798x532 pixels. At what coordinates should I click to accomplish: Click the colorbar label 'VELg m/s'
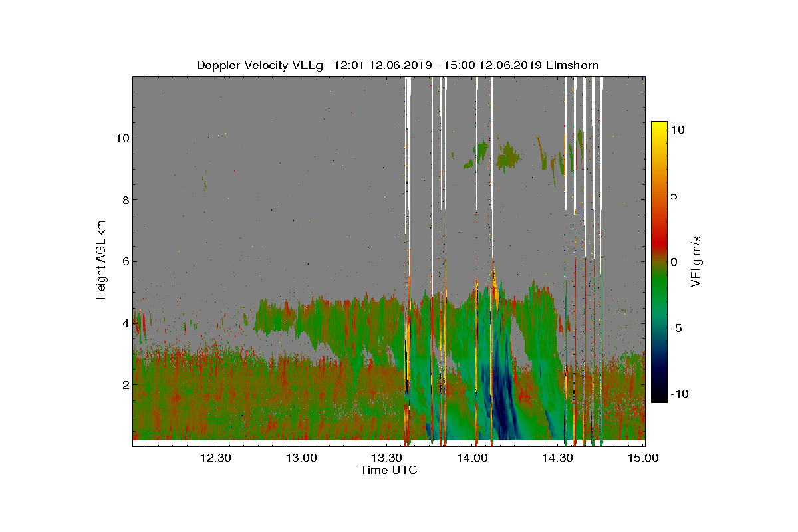tap(696, 261)
